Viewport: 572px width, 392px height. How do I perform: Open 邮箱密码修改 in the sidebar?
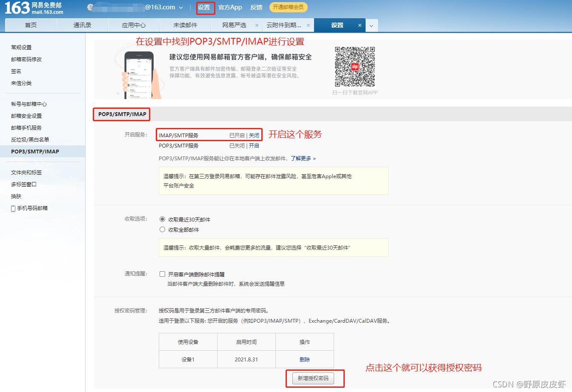26,60
